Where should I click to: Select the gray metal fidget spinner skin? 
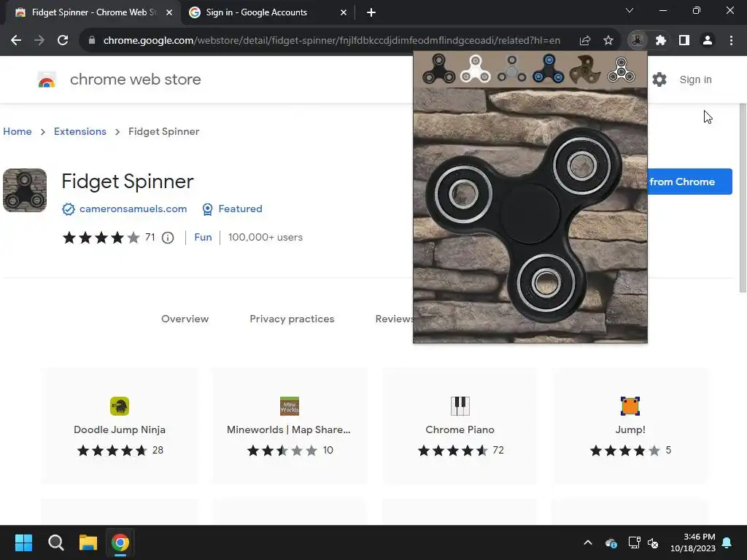[x=511, y=69]
